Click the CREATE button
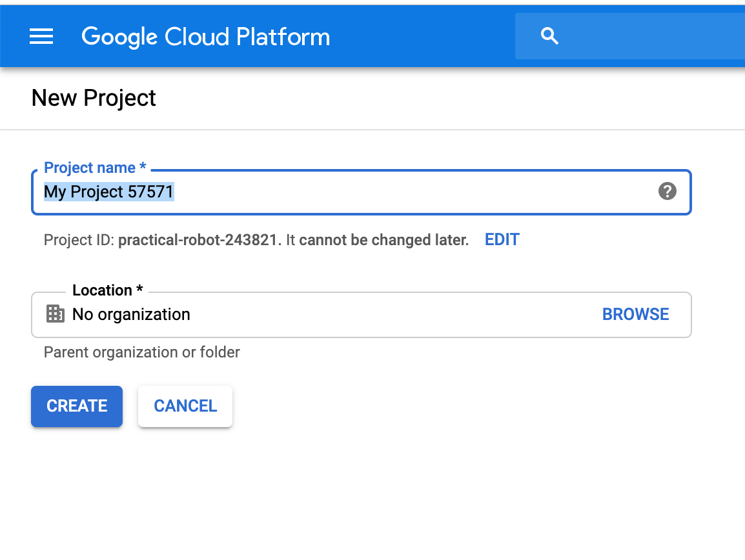Screen dimensions: 745x560 point(77,406)
